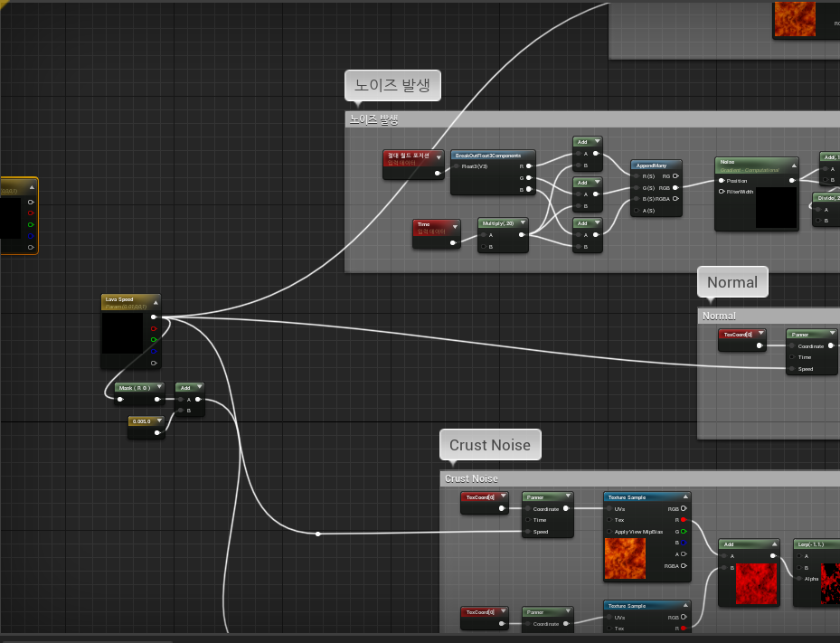
Task: Click the Position input pin on Noise node
Action: pyautogui.click(x=722, y=181)
